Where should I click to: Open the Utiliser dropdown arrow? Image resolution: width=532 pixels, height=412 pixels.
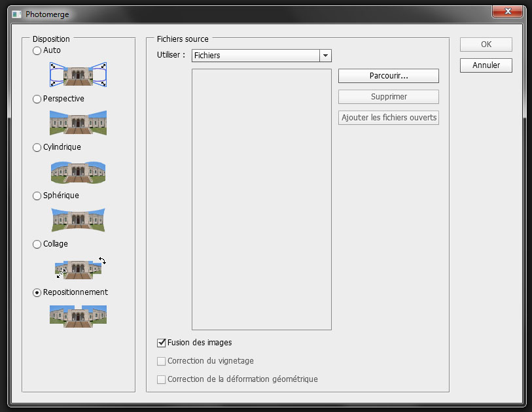click(x=325, y=56)
